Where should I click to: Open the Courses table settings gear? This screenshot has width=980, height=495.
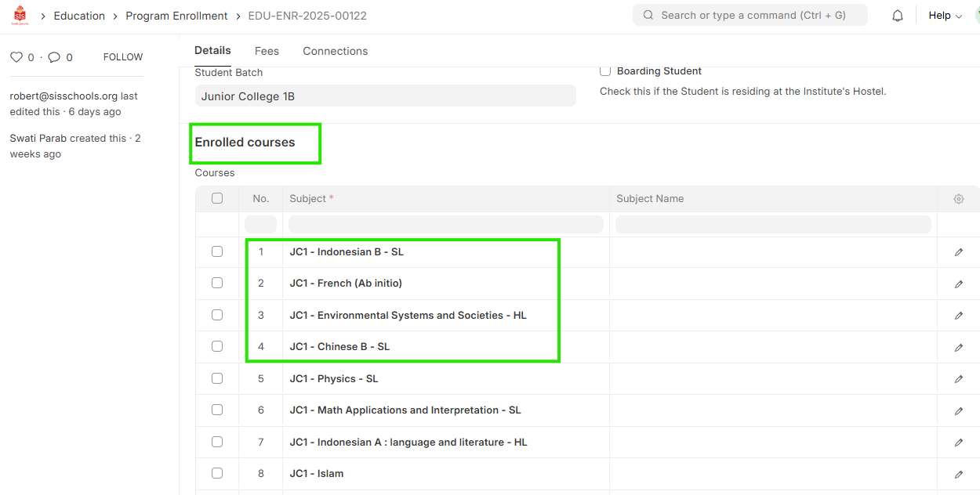[x=958, y=199]
